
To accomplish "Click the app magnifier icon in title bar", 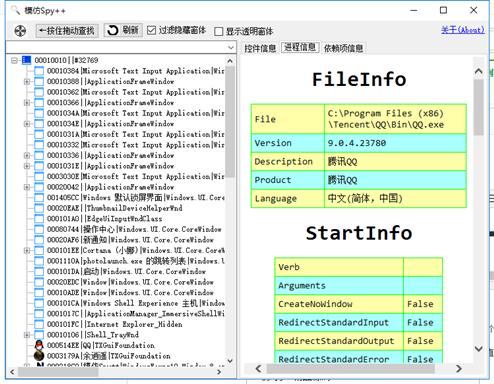I will tap(15, 10).
